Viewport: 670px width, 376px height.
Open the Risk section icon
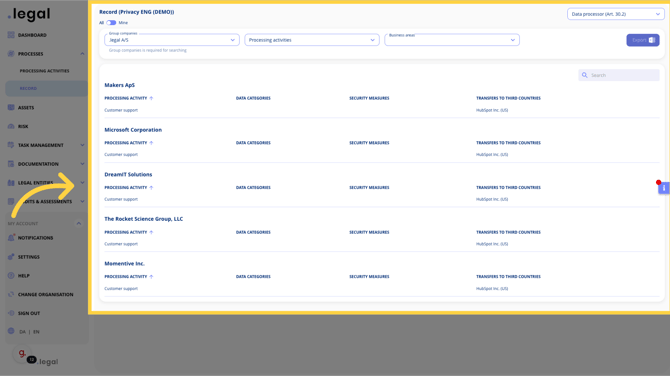click(11, 126)
